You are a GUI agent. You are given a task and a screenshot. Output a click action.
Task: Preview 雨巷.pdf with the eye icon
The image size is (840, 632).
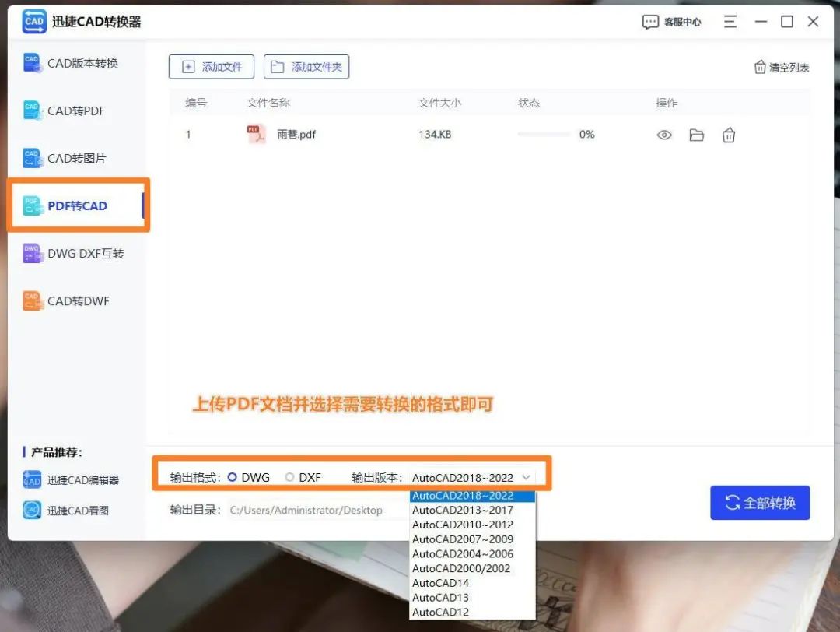tap(664, 135)
